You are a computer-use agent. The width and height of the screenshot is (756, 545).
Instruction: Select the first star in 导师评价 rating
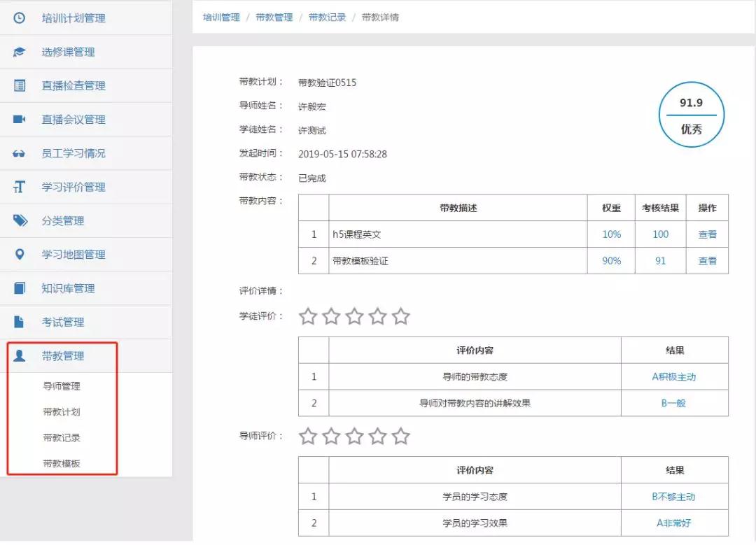pos(308,437)
